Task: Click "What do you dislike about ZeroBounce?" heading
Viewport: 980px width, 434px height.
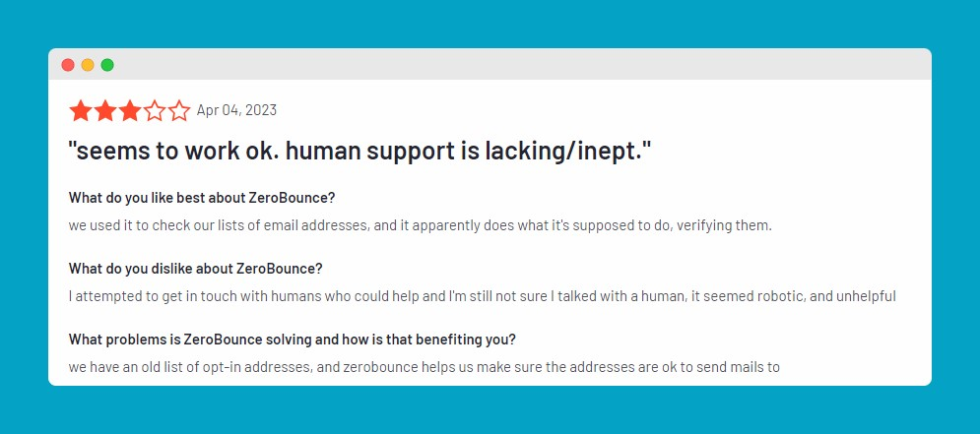Action: (x=195, y=269)
